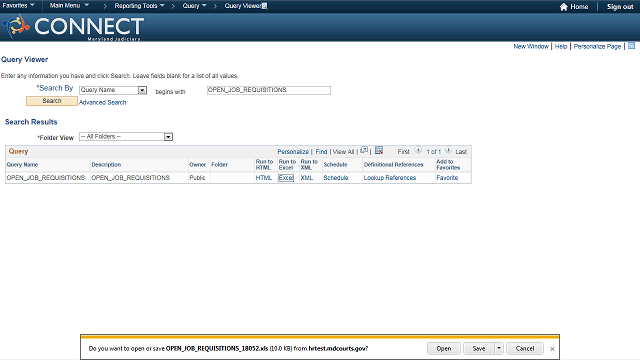Click Add to Favorites column header
The height and width of the screenshot is (360, 640).
point(448,164)
